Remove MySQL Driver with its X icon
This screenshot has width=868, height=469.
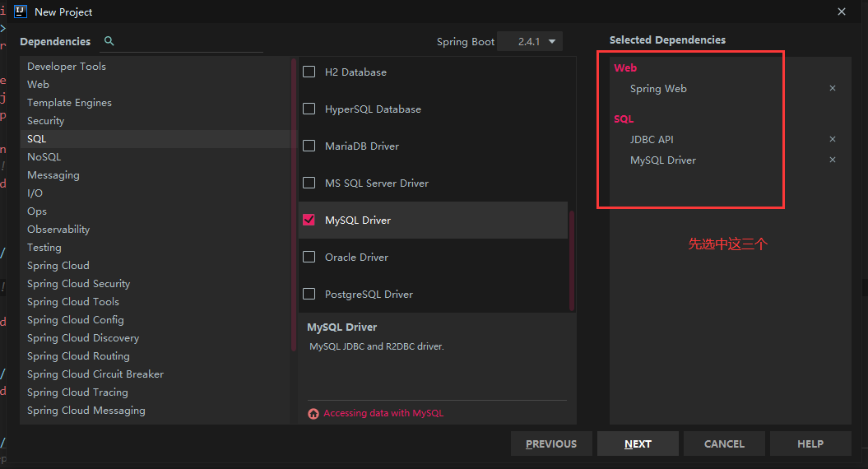833,160
